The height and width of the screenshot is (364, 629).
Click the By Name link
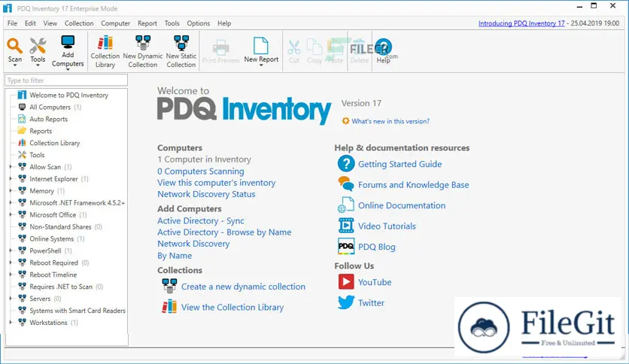[175, 256]
